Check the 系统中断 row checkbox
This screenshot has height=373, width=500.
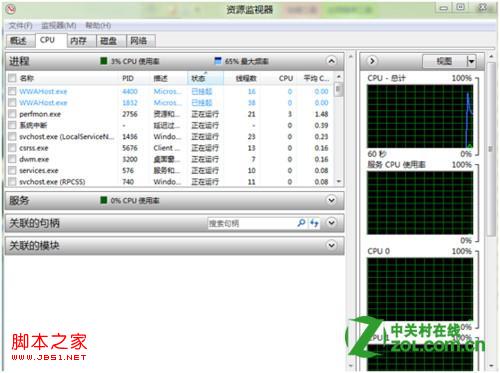[12, 125]
